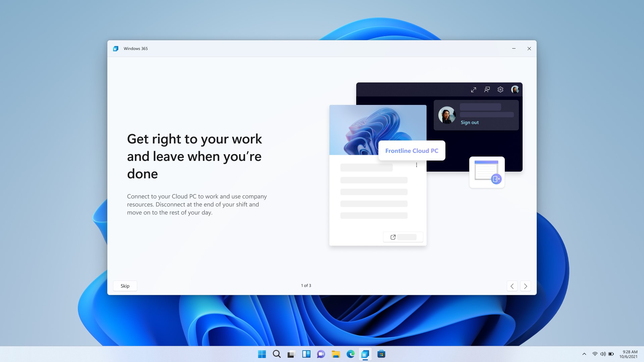Open the external link icon on Cloud PC card
Image resolution: width=644 pixels, height=362 pixels.
pyautogui.click(x=393, y=237)
